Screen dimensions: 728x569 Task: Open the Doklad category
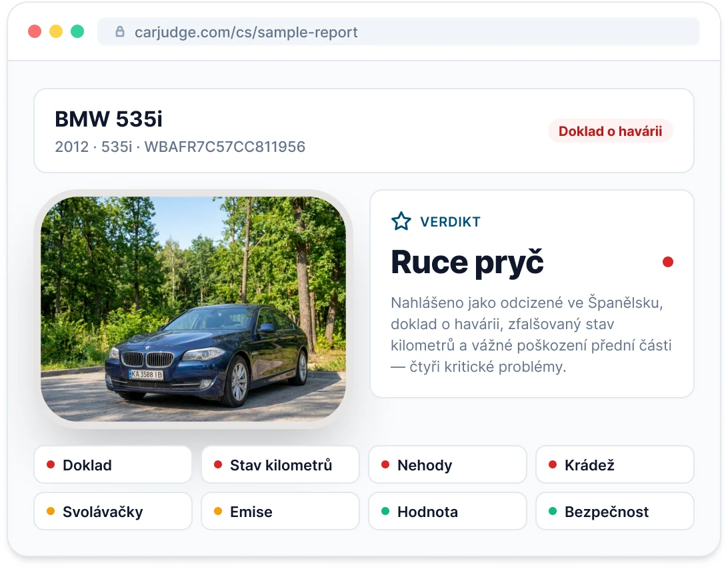tap(113, 464)
